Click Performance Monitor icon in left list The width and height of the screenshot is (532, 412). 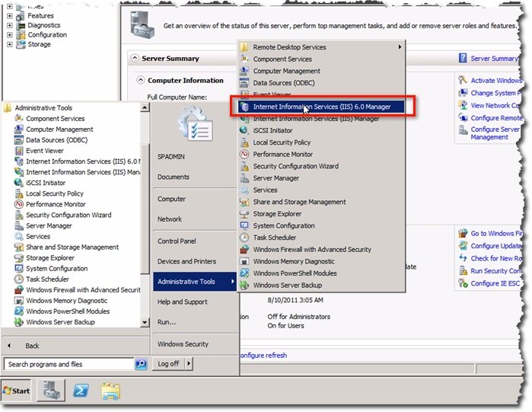point(19,204)
